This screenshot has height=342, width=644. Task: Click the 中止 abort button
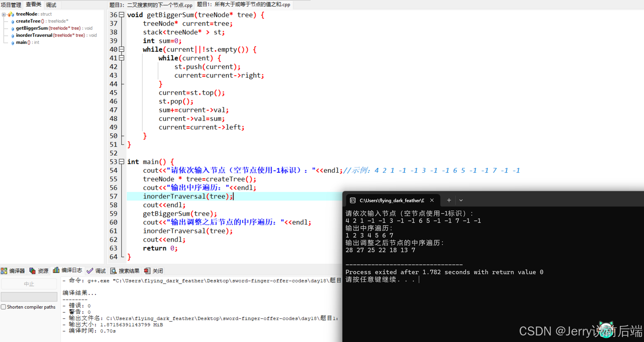[x=29, y=284]
